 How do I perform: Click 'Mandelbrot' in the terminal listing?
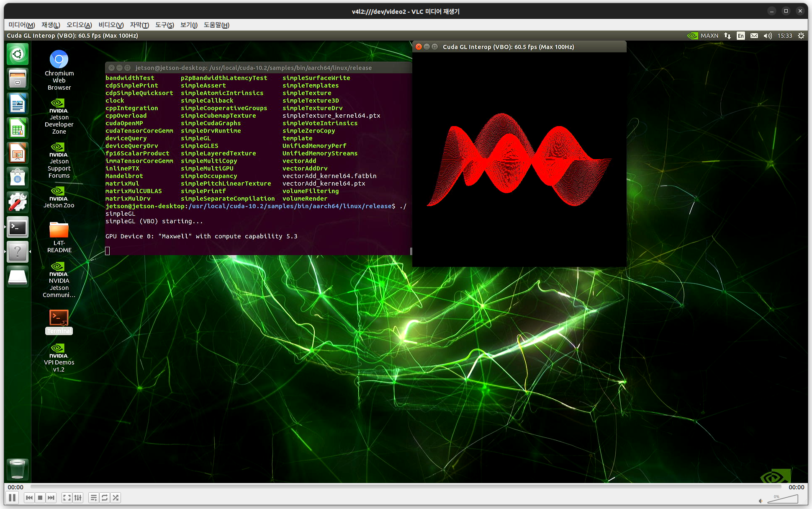(x=124, y=176)
